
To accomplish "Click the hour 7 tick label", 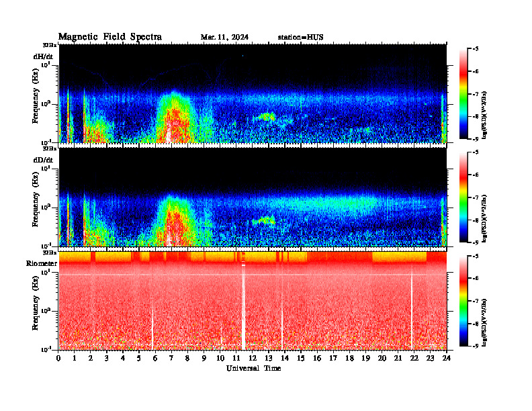I will coord(172,358).
